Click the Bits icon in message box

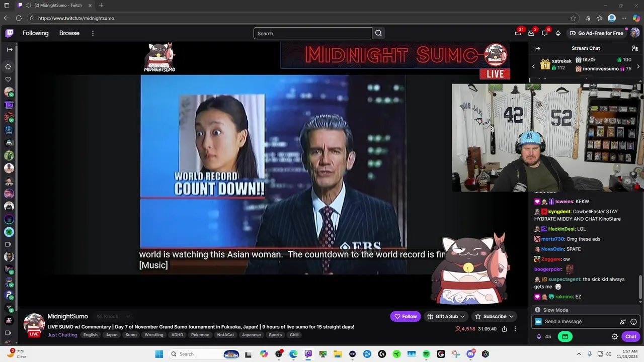coord(623,322)
